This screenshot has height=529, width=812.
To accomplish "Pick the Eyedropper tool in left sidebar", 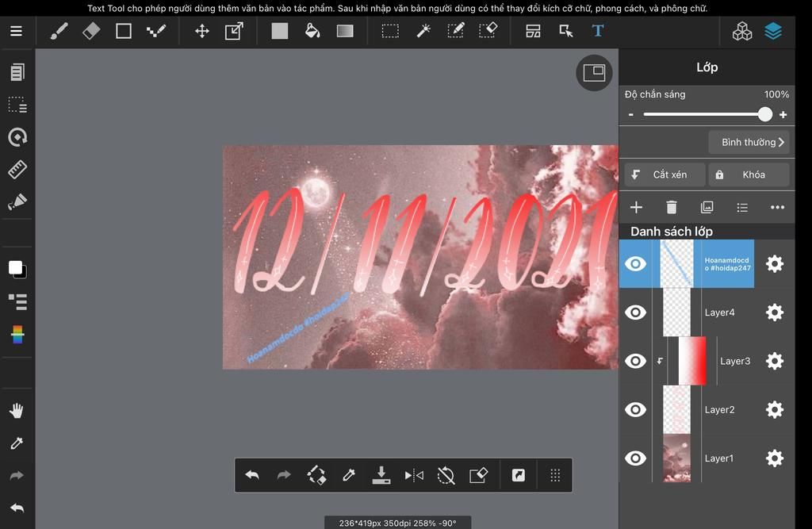I will point(17,443).
